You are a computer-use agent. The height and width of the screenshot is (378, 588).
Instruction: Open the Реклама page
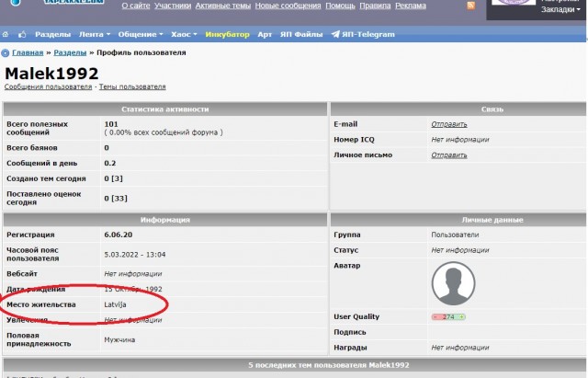pyautogui.click(x=411, y=6)
